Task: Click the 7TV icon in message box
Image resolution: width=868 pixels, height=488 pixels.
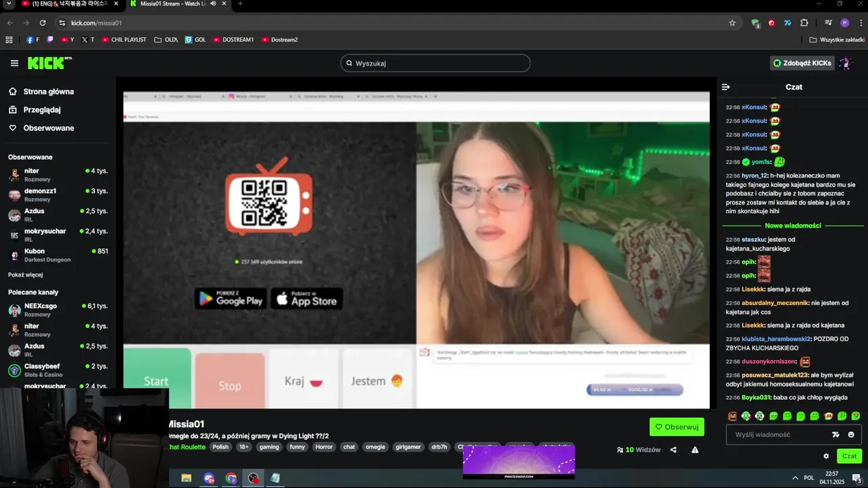Action: (x=836, y=434)
